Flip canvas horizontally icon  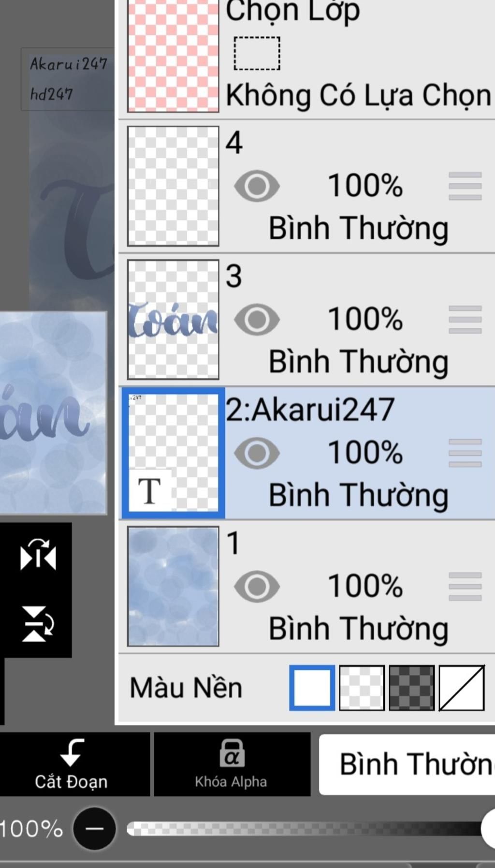(38, 554)
